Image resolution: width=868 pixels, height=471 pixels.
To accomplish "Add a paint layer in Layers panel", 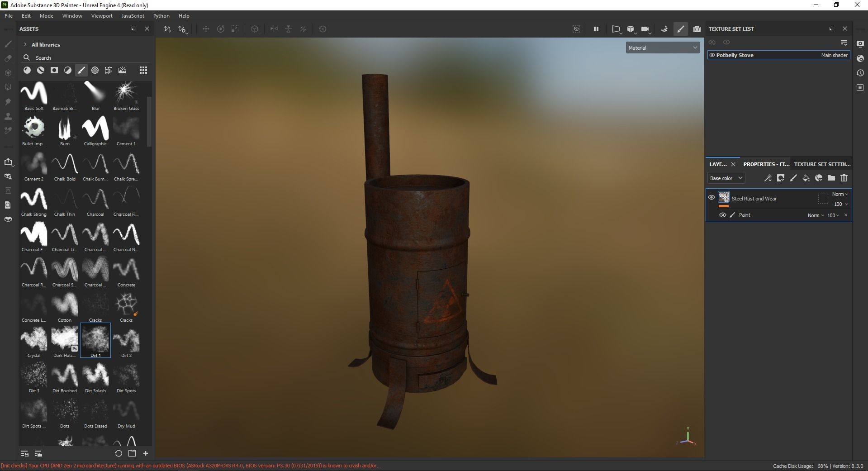I will (793, 178).
